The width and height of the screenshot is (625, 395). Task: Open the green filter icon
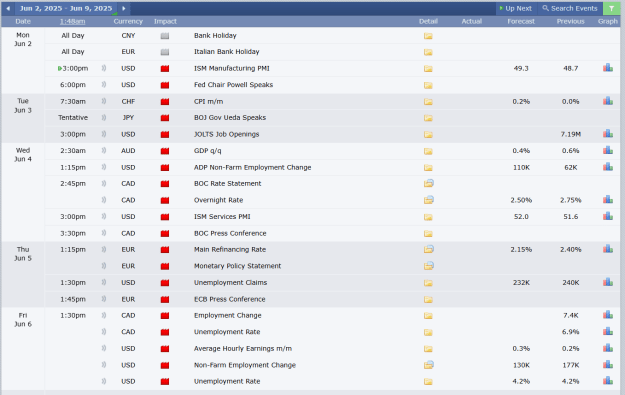pos(611,8)
